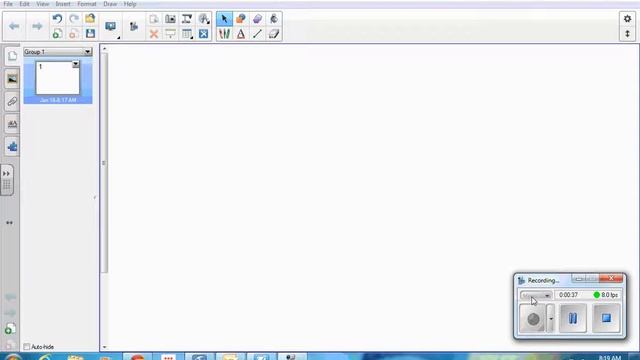Move the sidebar with the two-way arrow

pos(9,223)
